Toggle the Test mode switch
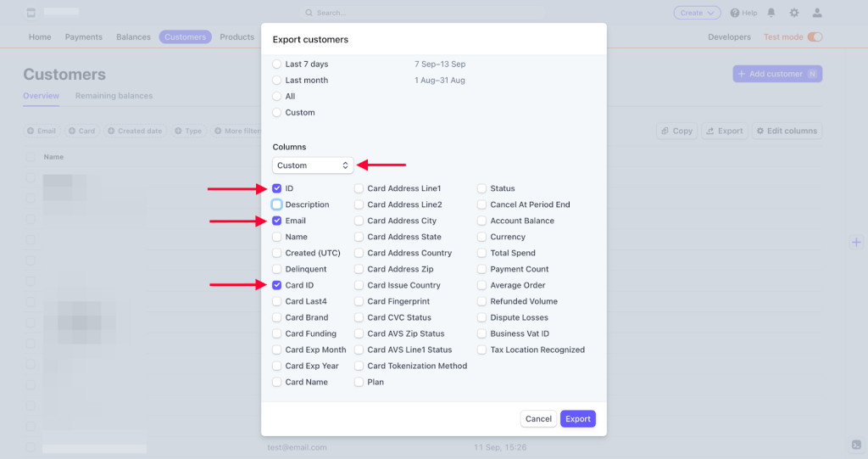Viewport: 868px width, 459px height. tap(815, 37)
